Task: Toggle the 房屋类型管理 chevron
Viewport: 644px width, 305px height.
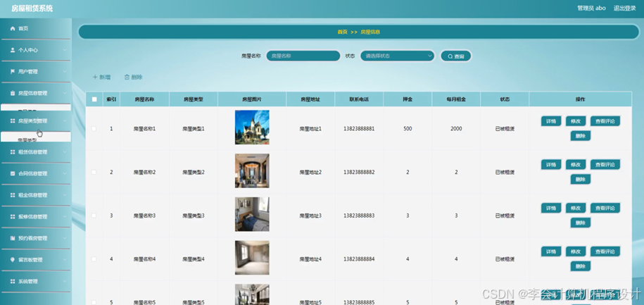Action: tap(65, 121)
